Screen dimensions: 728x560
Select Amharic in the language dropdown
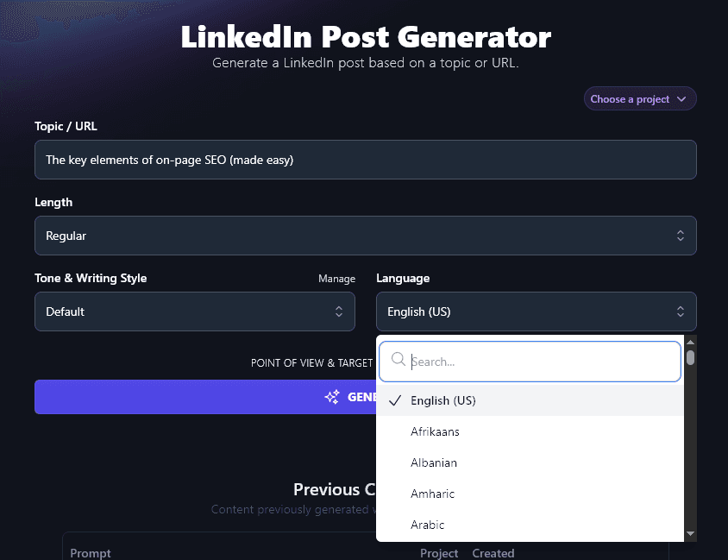pyautogui.click(x=433, y=494)
